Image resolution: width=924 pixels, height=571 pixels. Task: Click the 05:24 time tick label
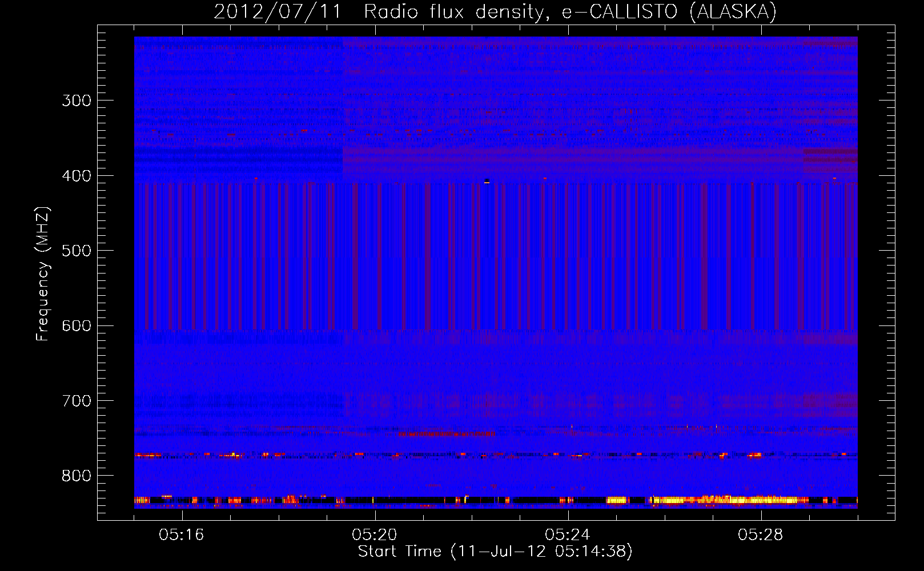click(x=568, y=535)
